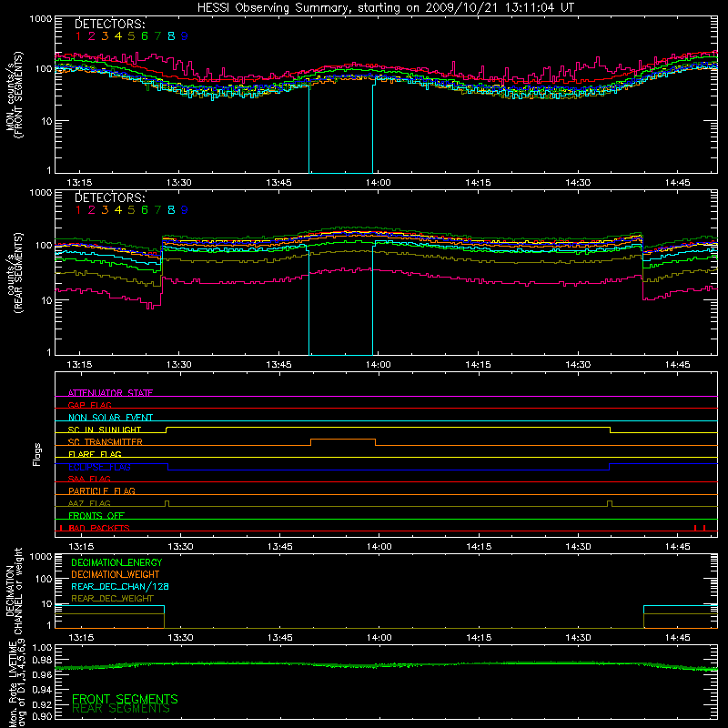The image size is (728, 728).
Task: Click the REAR_DEC_CHAN/128 legend entry
Action: [x=120, y=586]
